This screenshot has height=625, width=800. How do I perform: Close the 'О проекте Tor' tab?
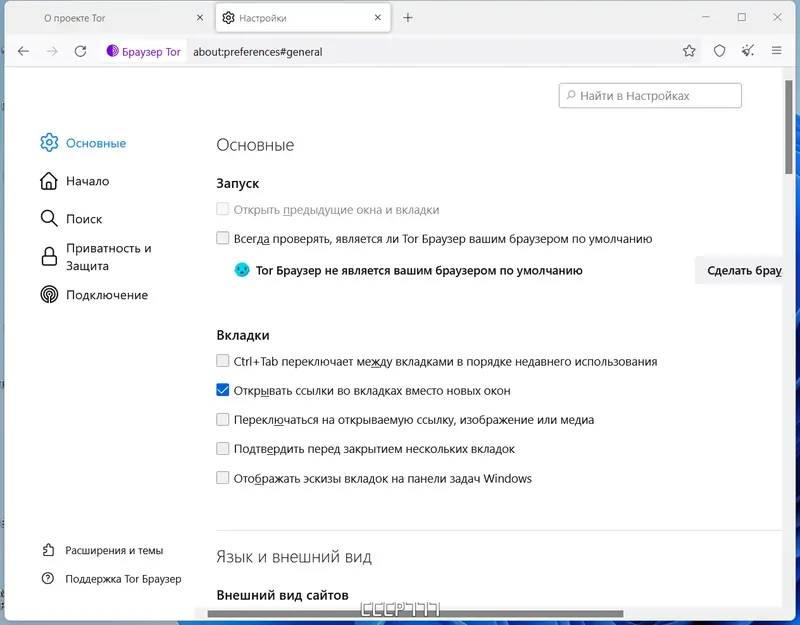tap(199, 17)
